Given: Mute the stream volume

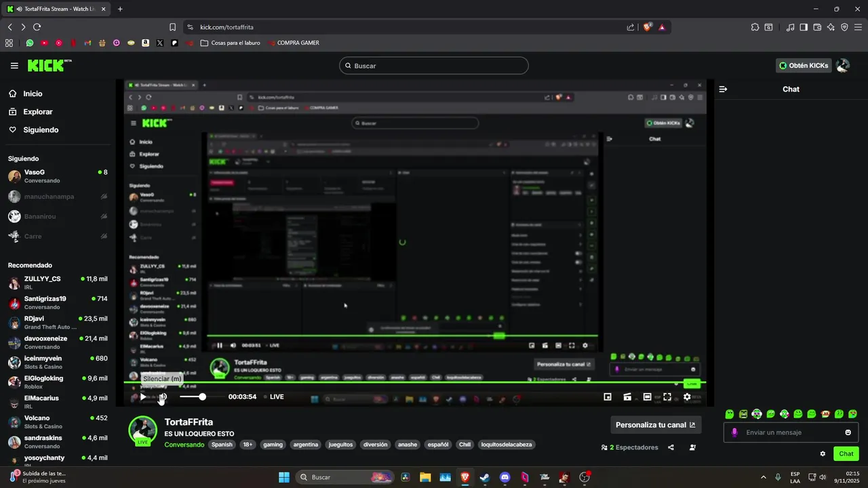Looking at the screenshot, I should coord(163,396).
